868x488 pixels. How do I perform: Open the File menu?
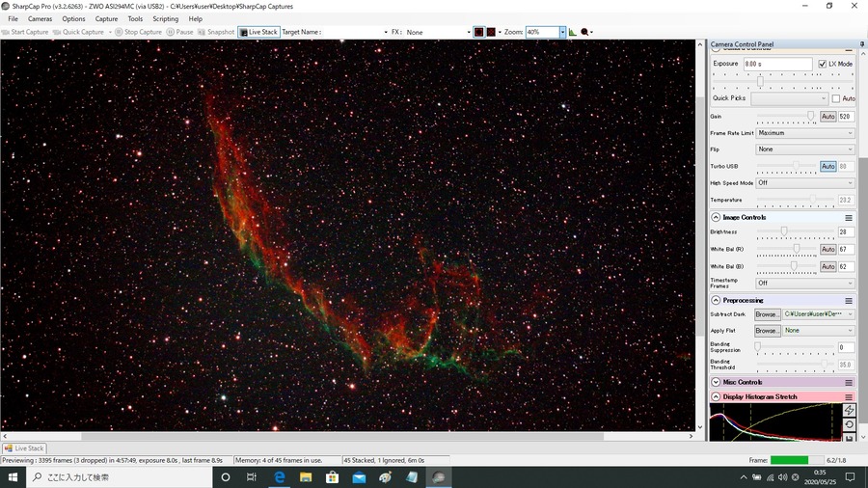coord(14,19)
